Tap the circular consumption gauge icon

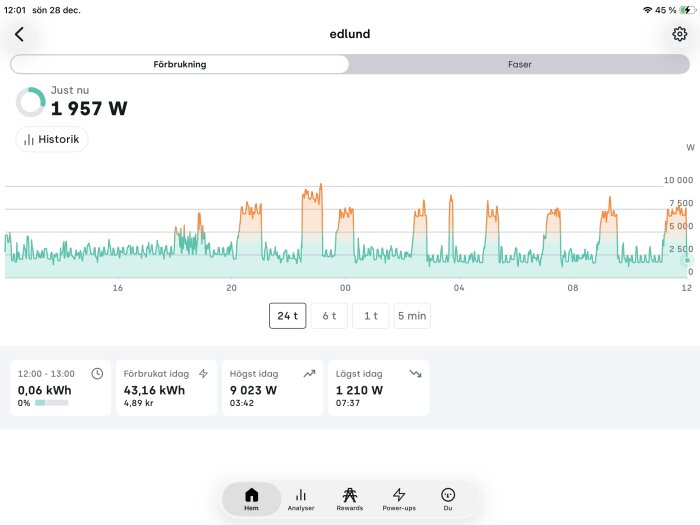pos(31,102)
